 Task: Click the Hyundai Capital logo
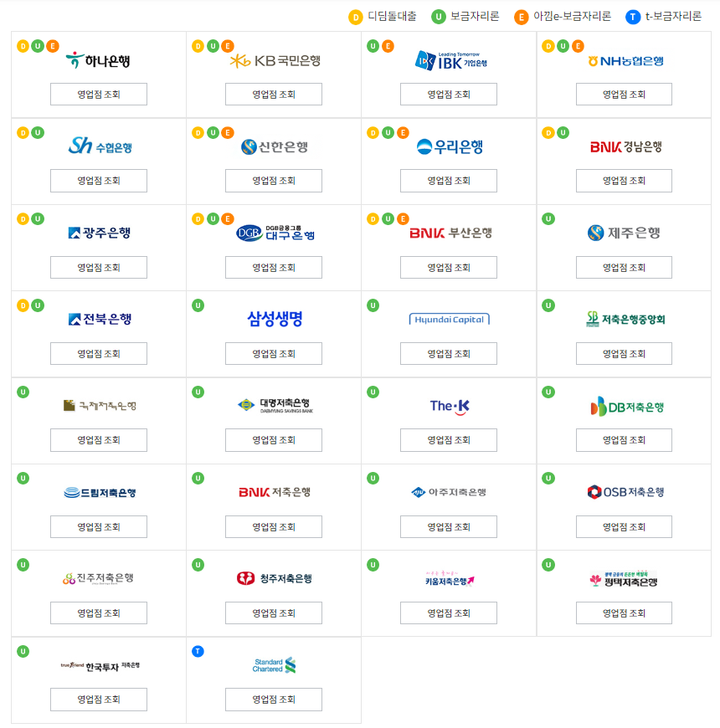[x=450, y=320]
